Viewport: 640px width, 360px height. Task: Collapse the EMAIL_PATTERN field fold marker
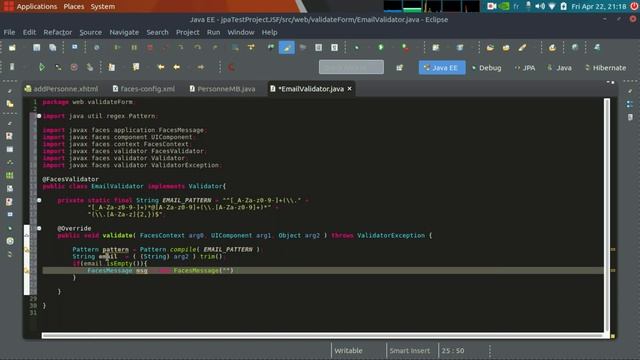click(39, 200)
